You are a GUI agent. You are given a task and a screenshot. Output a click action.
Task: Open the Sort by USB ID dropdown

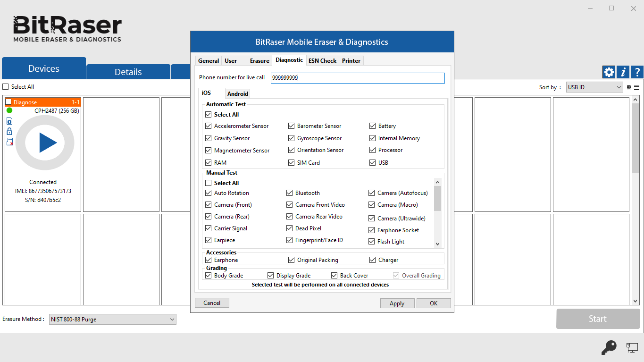click(x=594, y=87)
